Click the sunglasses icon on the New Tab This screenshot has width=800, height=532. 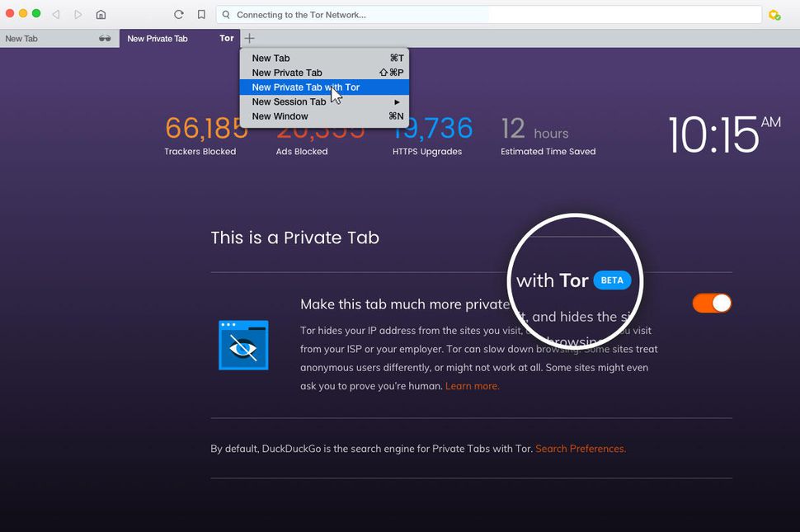tap(104, 38)
